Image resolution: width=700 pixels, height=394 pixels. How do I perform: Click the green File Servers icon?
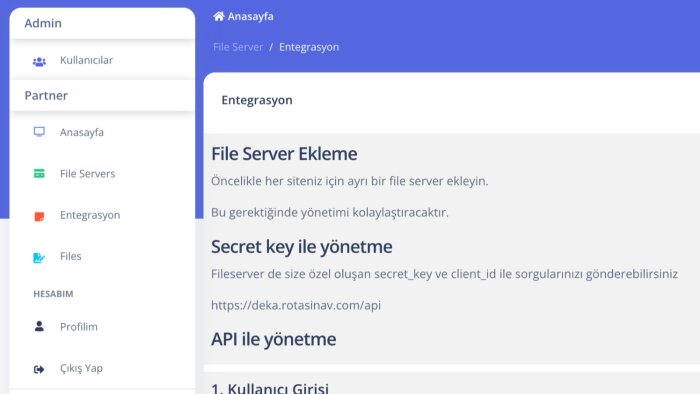point(39,174)
